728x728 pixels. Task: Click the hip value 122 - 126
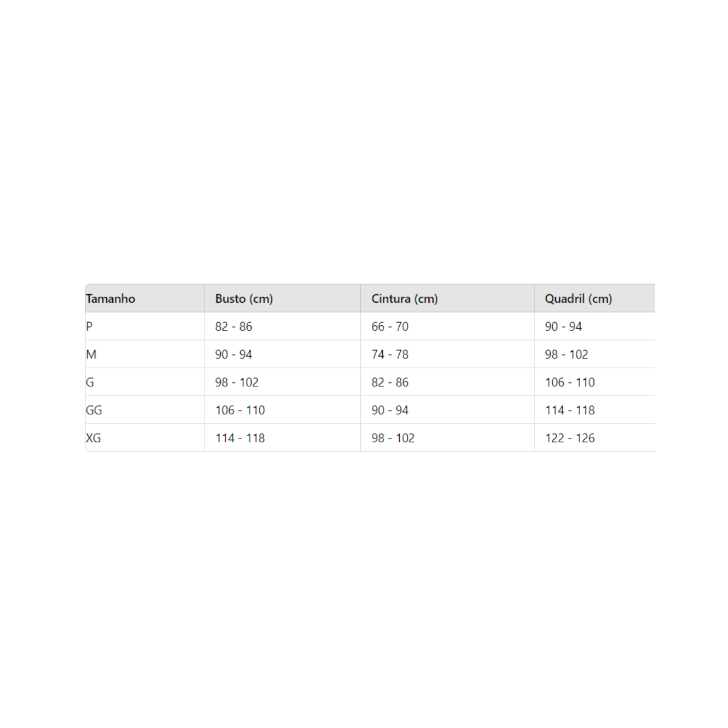point(570,438)
